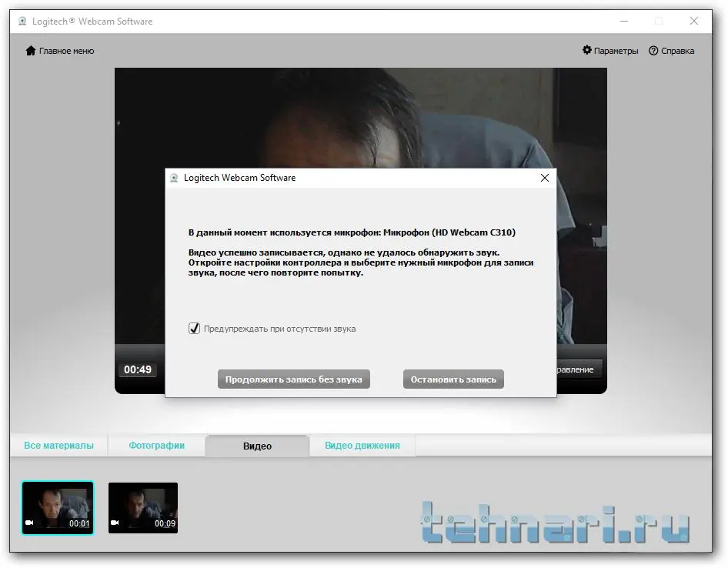This screenshot has height=568, width=728.
Task: Select the 00:09 video thumbnail
Action: click(x=143, y=508)
